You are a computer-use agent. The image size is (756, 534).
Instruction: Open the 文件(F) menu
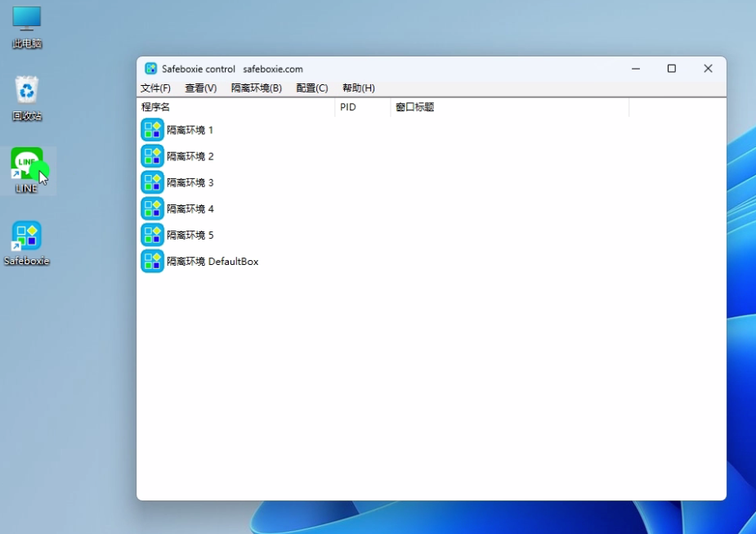(x=155, y=88)
